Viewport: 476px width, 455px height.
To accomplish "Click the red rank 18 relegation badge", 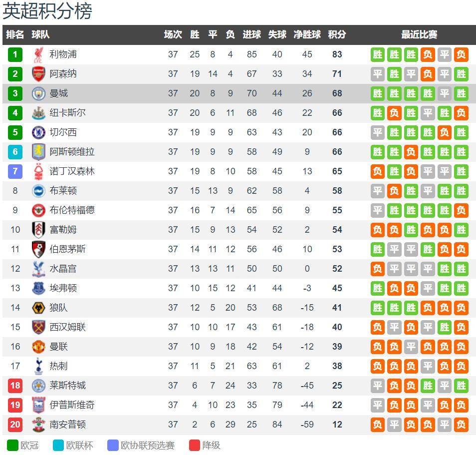I will coord(15,386).
